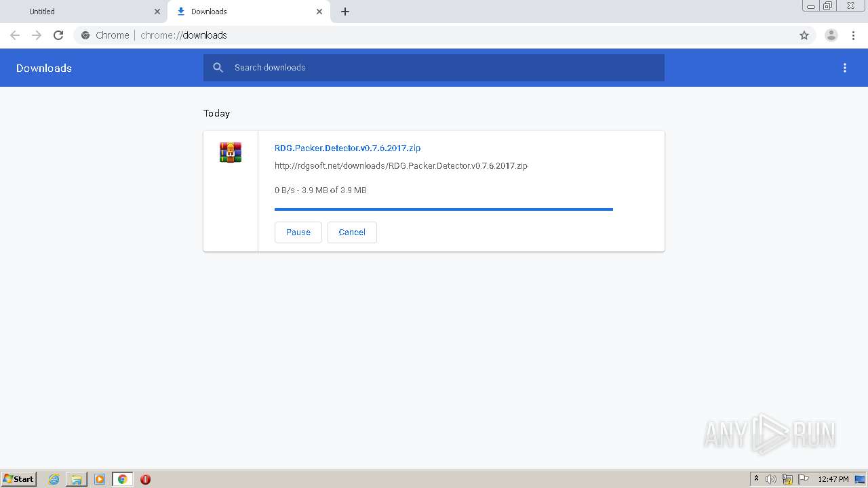Bookmark this page with the star
This screenshot has width=868, height=488.
pyautogui.click(x=804, y=35)
